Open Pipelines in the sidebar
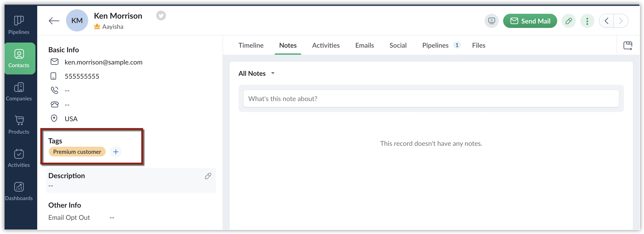The height and width of the screenshot is (234, 644). click(x=19, y=25)
